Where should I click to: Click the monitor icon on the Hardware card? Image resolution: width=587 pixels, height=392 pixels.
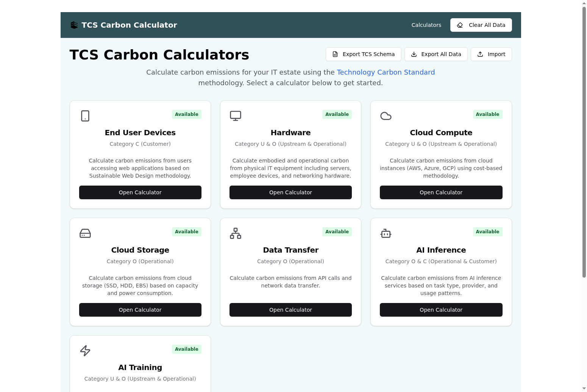tap(235, 116)
